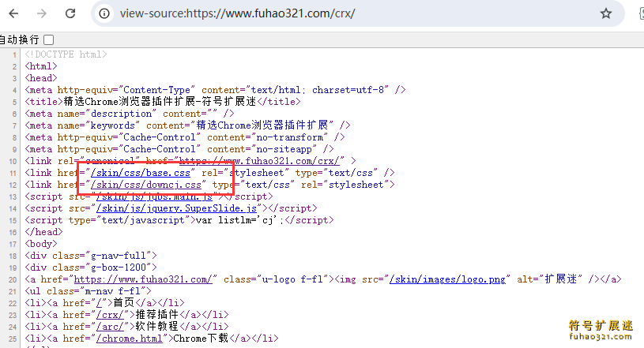Go back to the previous page
The width and height of the screenshot is (644, 348).
click(13, 13)
